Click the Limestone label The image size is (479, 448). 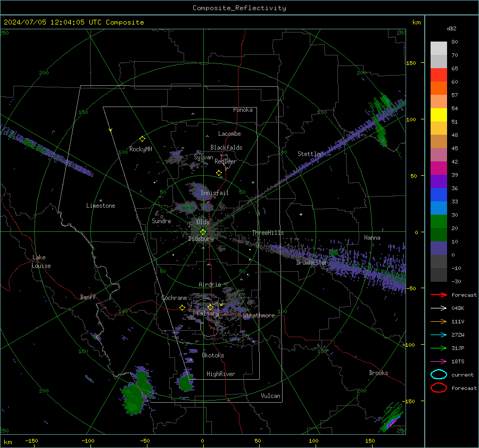[101, 206]
